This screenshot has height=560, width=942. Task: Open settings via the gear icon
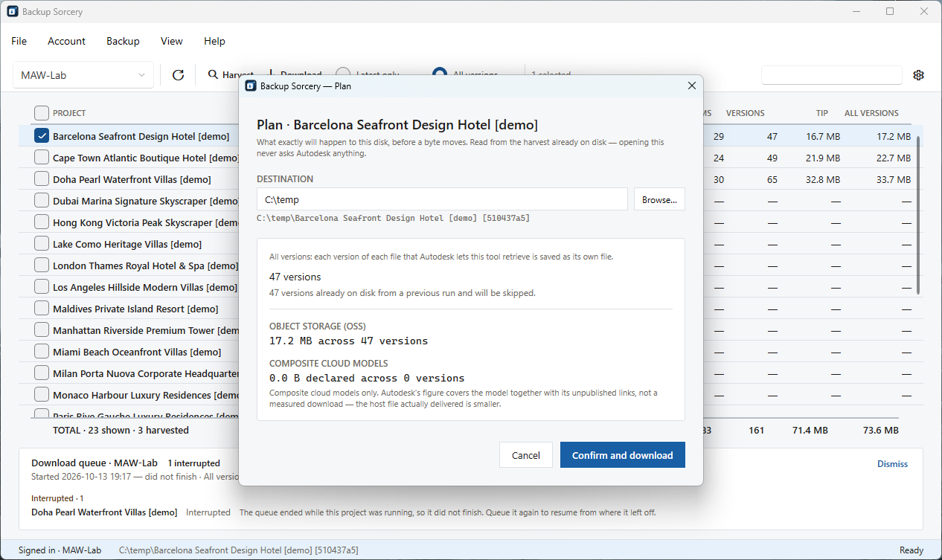[918, 75]
